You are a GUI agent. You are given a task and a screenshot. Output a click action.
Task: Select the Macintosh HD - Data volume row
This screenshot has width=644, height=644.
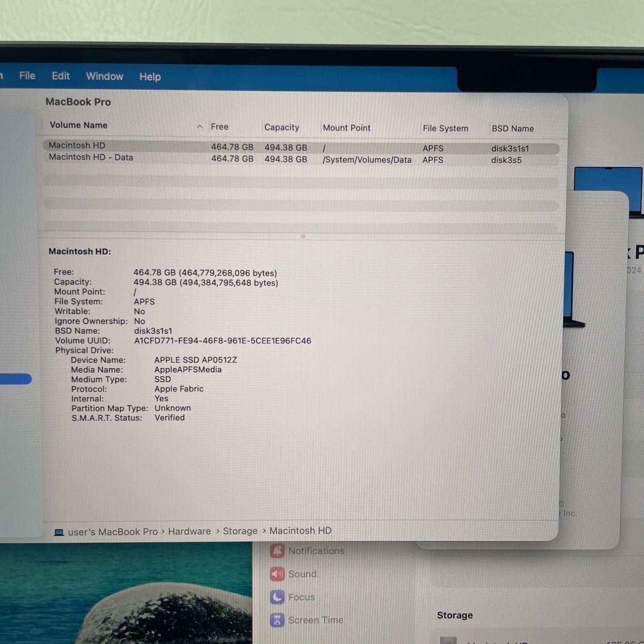point(301,159)
